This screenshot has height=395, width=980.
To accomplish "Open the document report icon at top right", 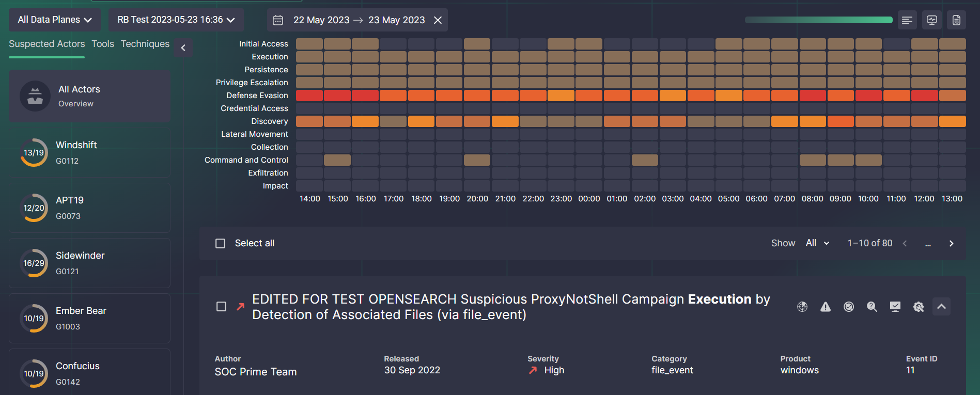I will point(956,20).
